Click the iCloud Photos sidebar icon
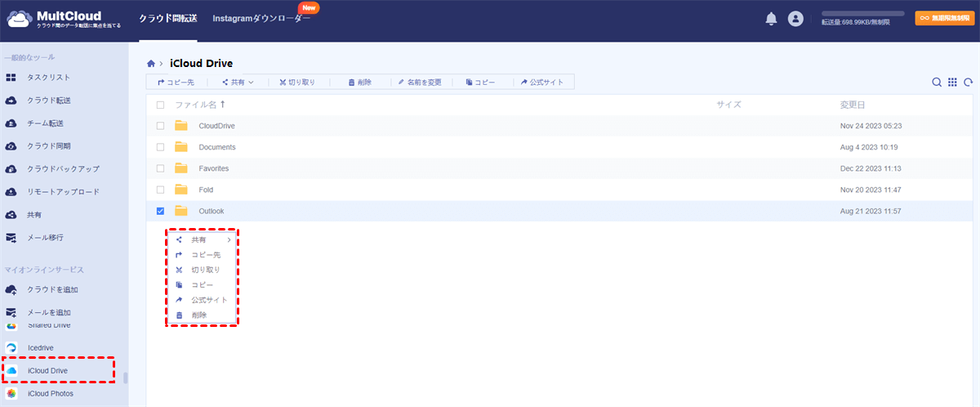The image size is (980, 407). click(12, 393)
